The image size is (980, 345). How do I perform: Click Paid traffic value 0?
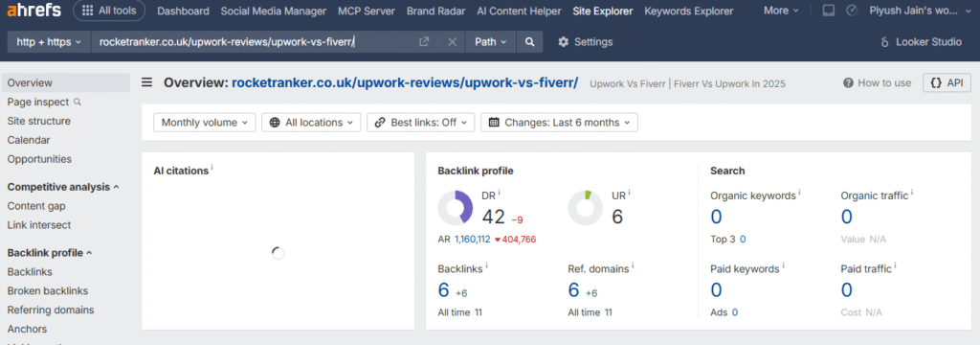847,290
